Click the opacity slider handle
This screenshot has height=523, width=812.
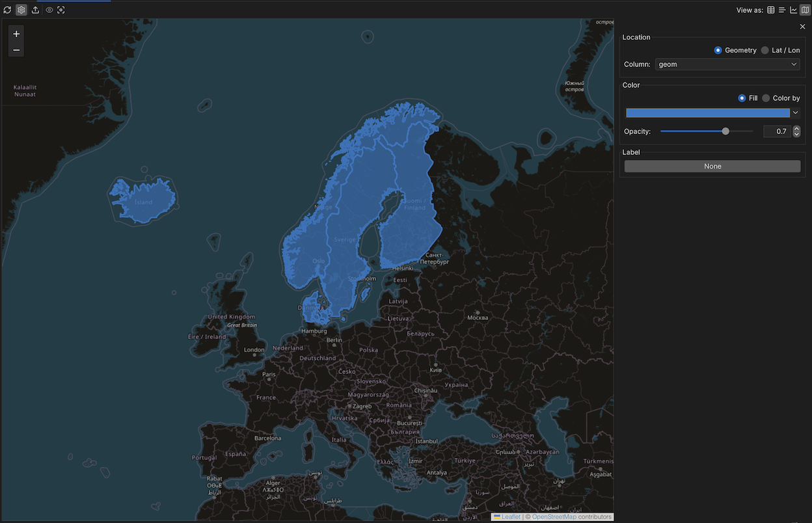click(x=725, y=131)
